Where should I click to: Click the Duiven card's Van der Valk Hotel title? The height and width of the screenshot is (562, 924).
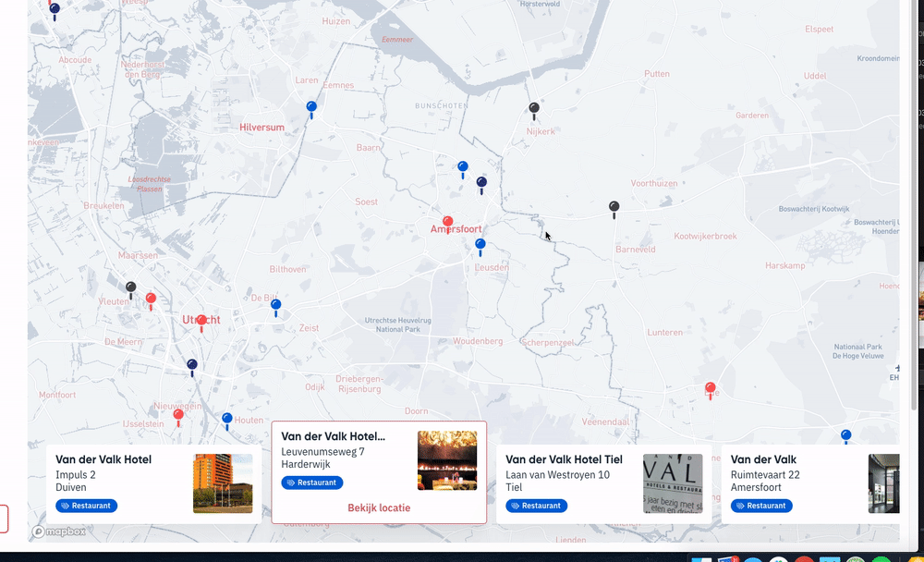pyautogui.click(x=103, y=459)
